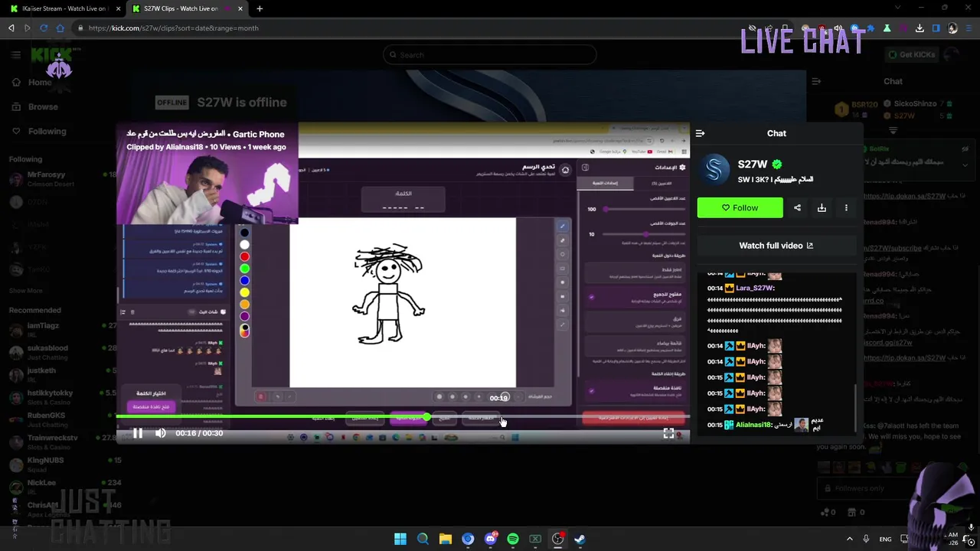The height and width of the screenshot is (551, 980).
Task: Open the Kick hamburger menu
Action: (15, 54)
